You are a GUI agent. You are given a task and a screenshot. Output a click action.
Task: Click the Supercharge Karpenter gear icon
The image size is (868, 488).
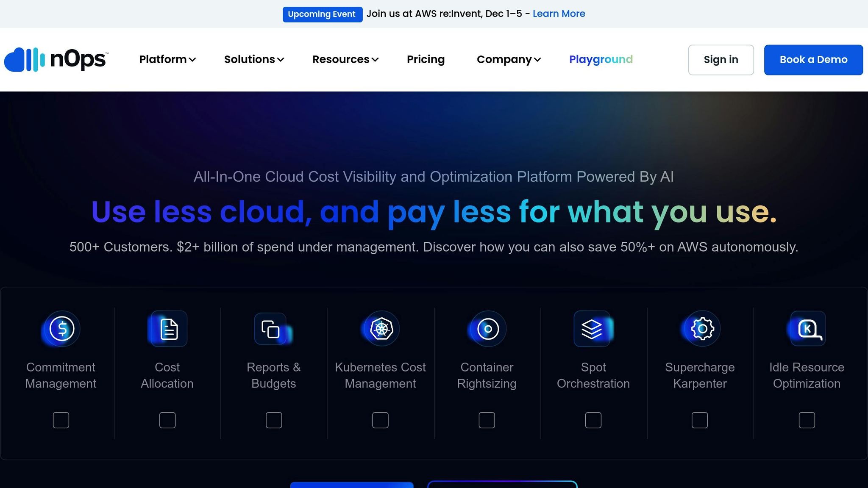click(x=702, y=329)
